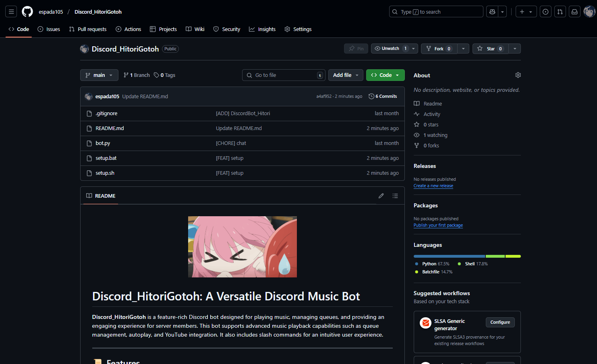Switch to the Pull requests tab
This screenshot has width=597, height=364.
[x=88, y=29]
